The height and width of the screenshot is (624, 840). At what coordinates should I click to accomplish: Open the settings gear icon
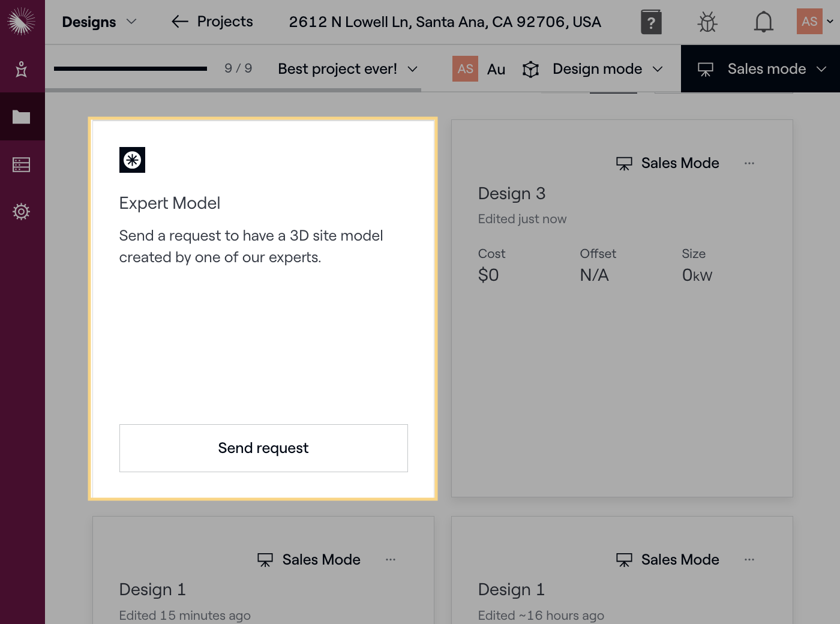tap(22, 211)
